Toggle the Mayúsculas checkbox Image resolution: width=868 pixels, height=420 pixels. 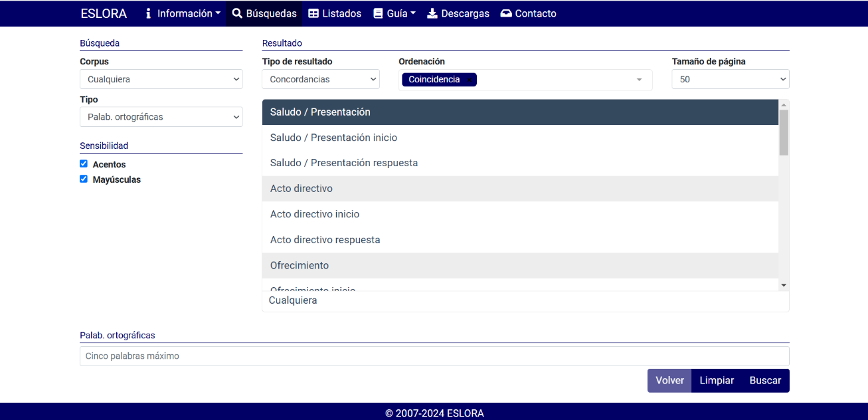tap(84, 179)
